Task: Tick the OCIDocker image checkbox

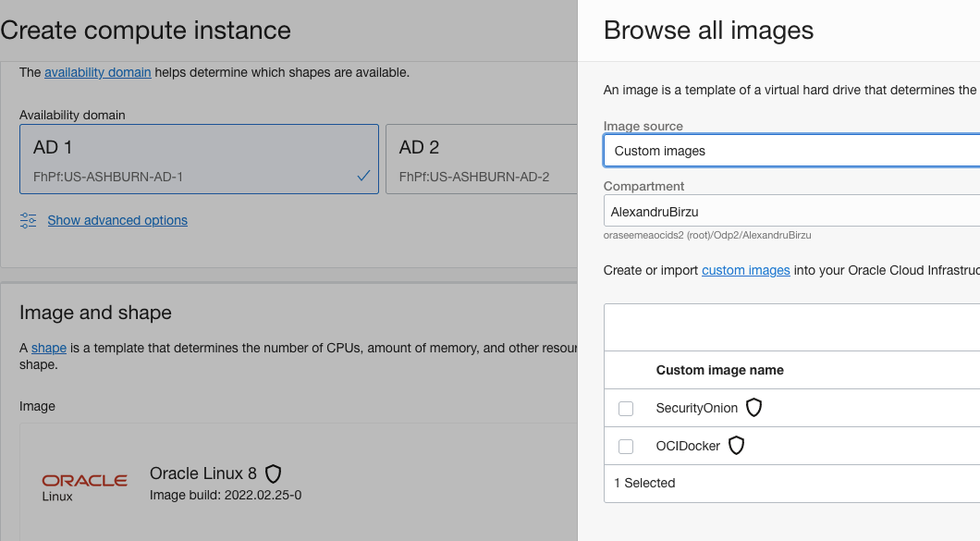Action: (x=626, y=447)
